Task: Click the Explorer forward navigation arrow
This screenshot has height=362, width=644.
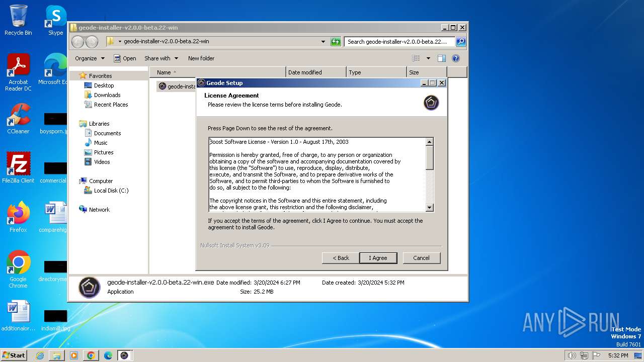Action: pyautogui.click(x=92, y=42)
